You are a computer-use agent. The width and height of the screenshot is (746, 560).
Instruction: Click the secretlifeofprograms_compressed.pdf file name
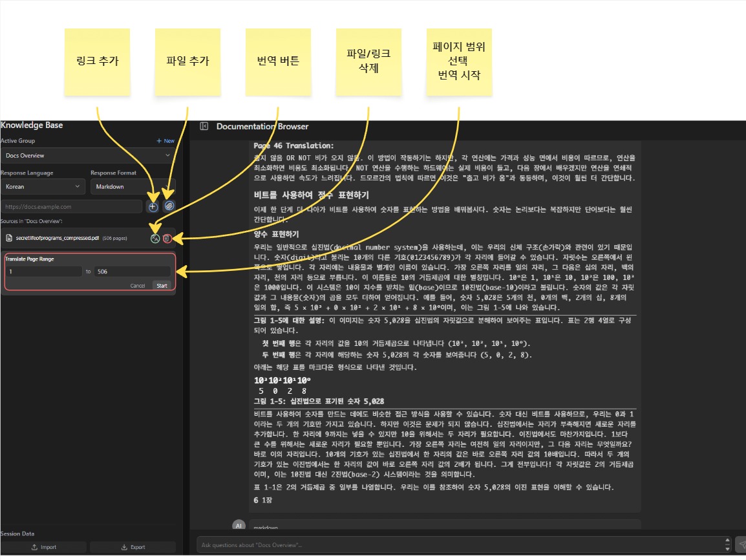58,238
